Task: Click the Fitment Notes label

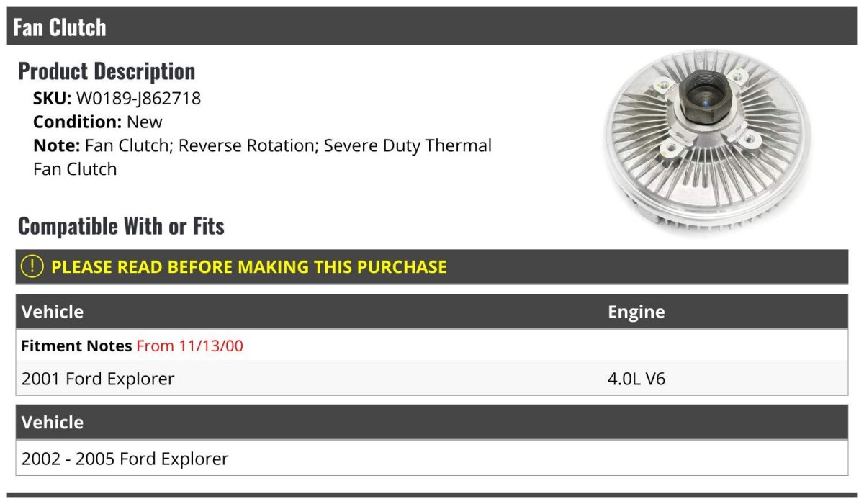Action: (x=76, y=346)
